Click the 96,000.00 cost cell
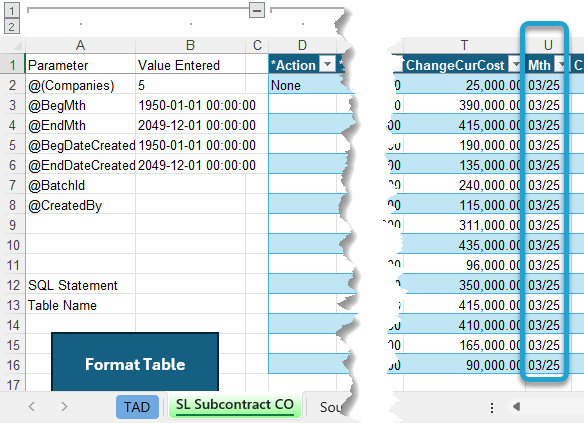Image resolution: width=584 pixels, height=423 pixels. tap(464, 265)
